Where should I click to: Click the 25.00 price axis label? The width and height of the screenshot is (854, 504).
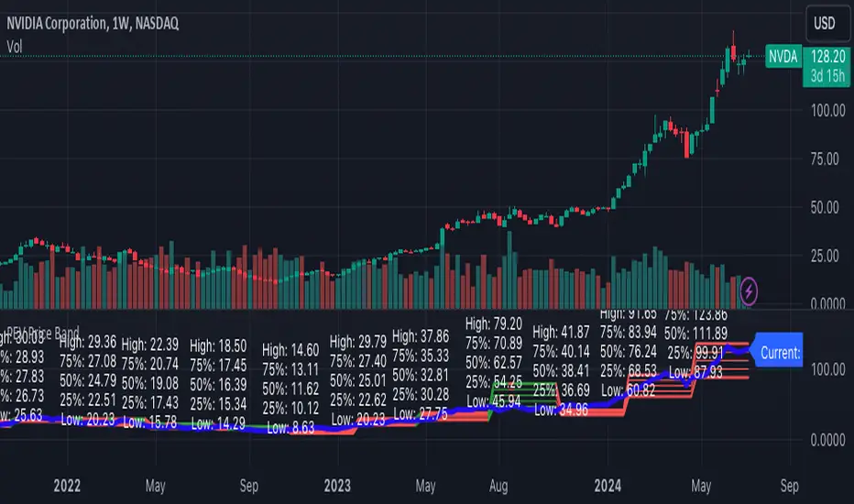[825, 256]
